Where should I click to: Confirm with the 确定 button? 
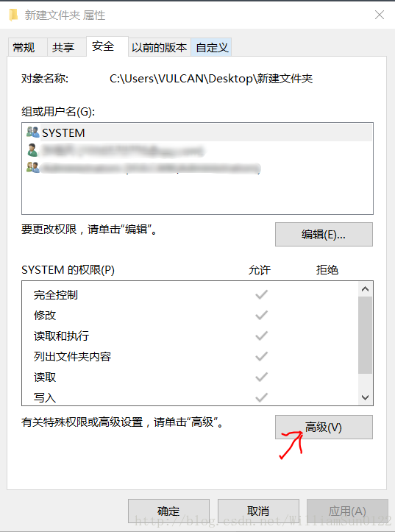tap(168, 511)
